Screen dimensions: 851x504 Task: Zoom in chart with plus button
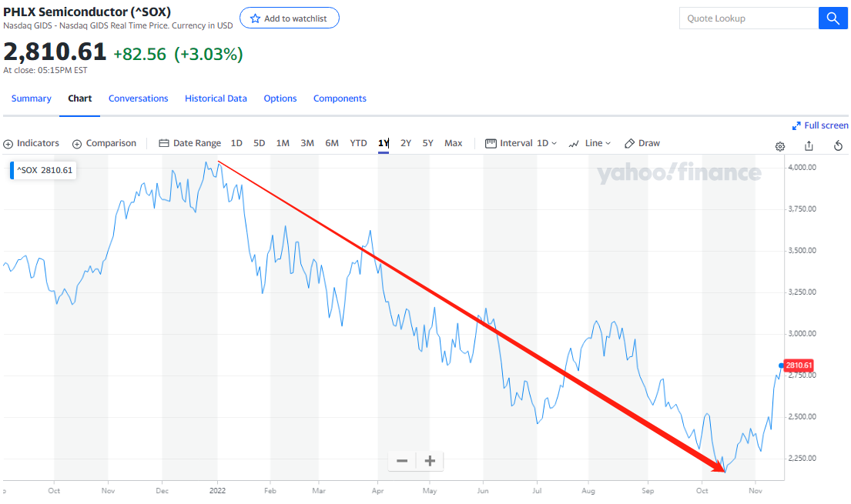point(430,461)
